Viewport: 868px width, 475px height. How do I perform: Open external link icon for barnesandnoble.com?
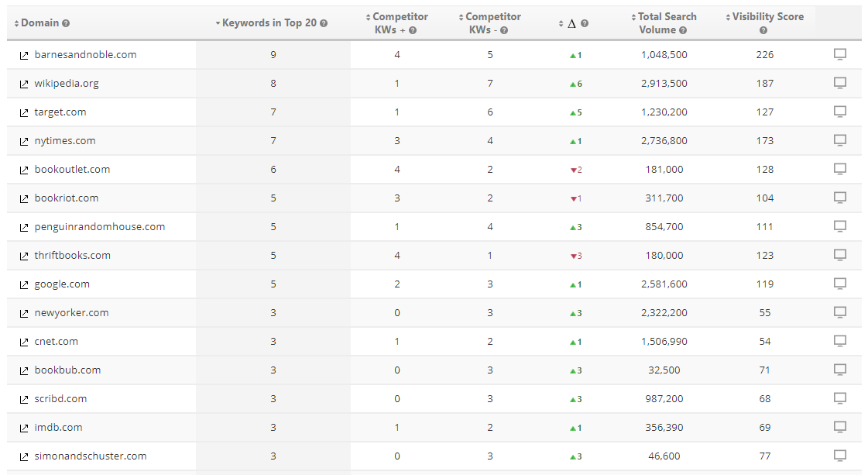coord(24,56)
